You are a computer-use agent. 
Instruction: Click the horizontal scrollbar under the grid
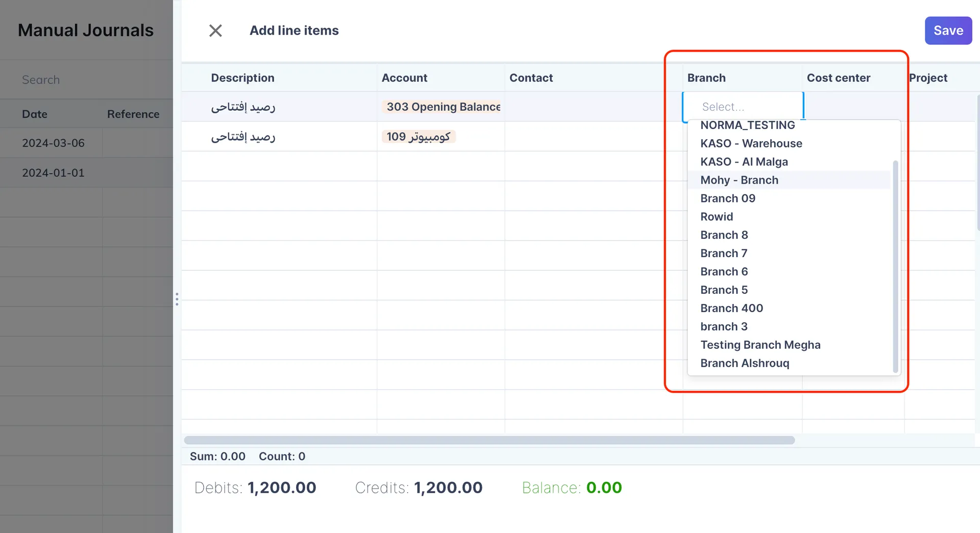point(489,440)
